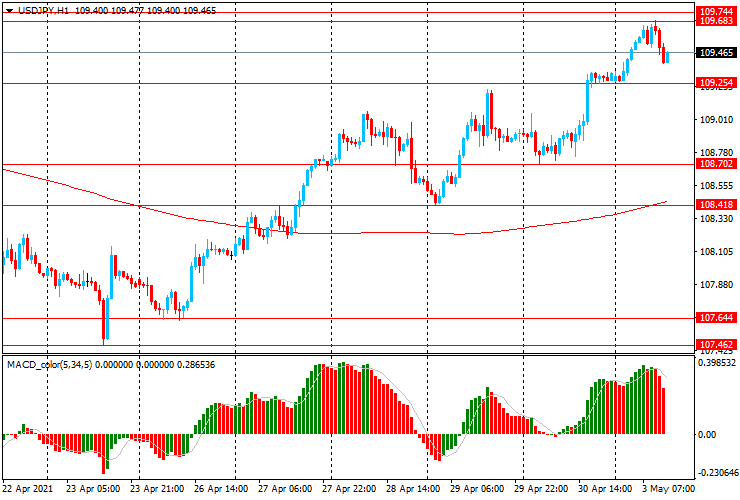Click the 109.683 red price label
740x500 pixels.
tap(716, 21)
